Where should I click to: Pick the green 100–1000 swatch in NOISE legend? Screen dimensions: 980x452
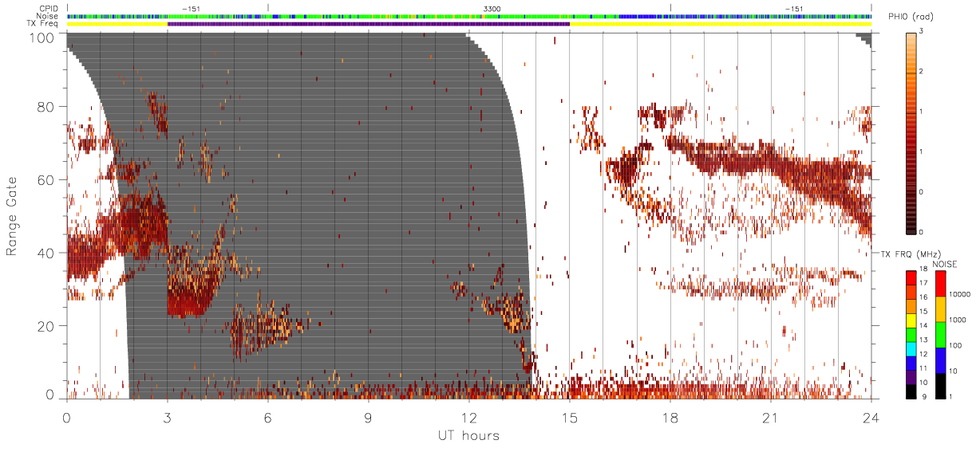(x=942, y=334)
